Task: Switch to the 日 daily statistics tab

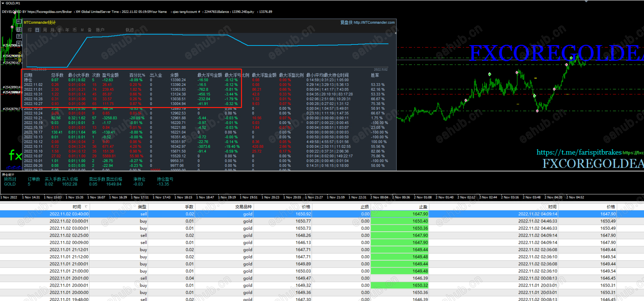Action: tap(37, 30)
